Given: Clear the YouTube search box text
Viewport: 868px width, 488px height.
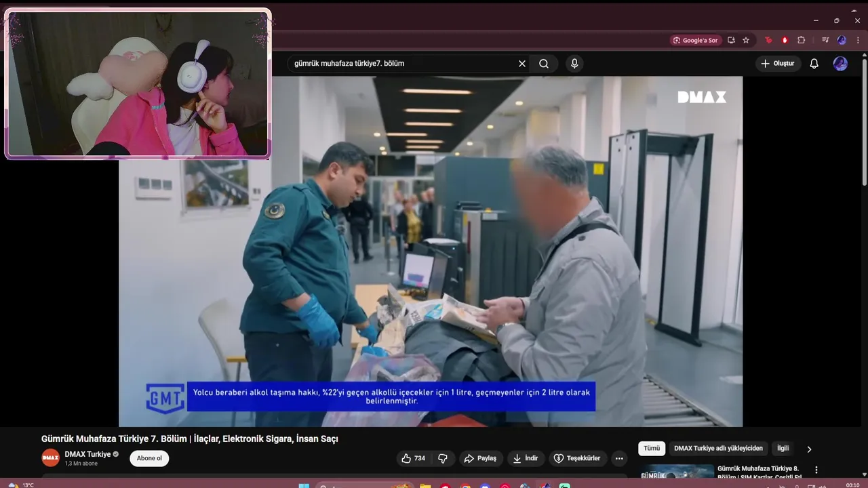Looking at the screenshot, I should click(522, 64).
